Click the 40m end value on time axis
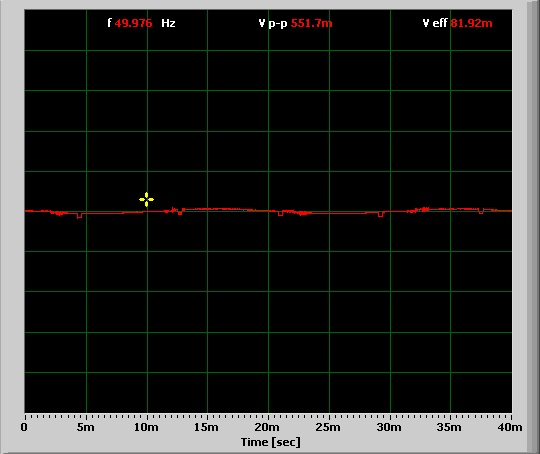 [510, 427]
